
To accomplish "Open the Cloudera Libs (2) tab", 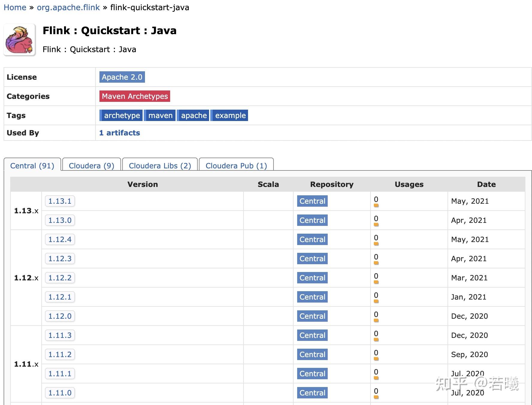I will pos(160,166).
